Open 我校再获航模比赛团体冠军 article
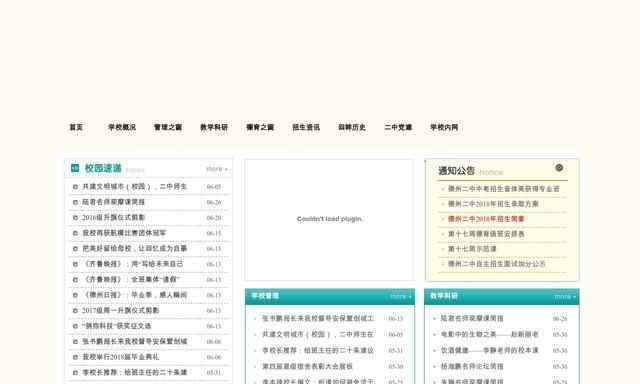 (124, 233)
